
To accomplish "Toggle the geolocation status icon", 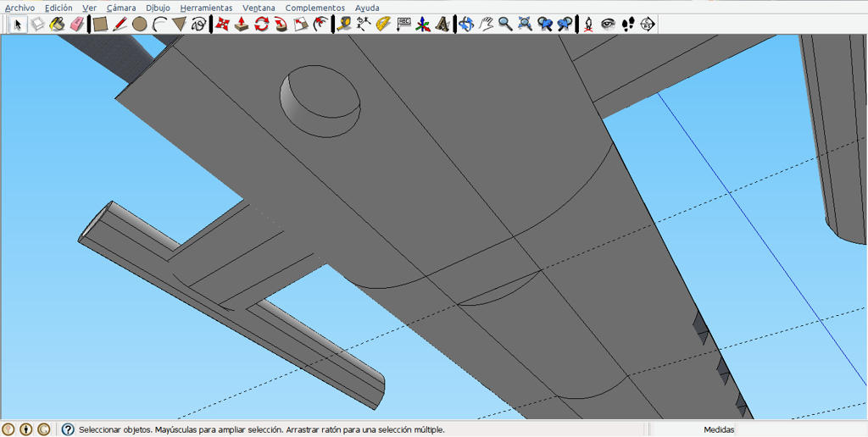I will point(8,429).
